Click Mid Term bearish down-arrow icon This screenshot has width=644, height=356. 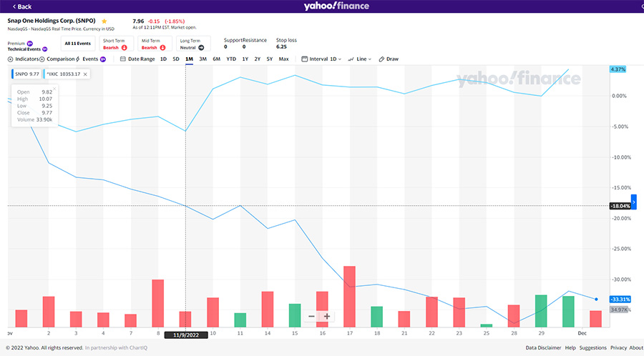pos(162,48)
